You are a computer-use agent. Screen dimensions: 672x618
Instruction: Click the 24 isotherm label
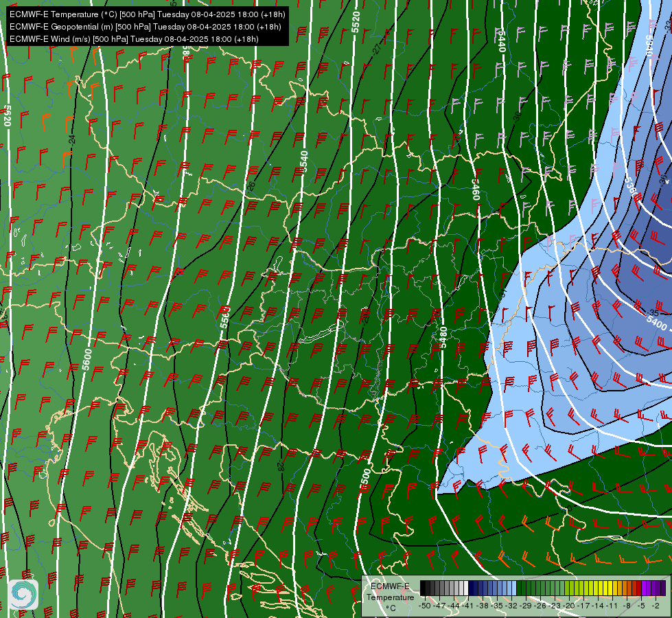coord(72,139)
